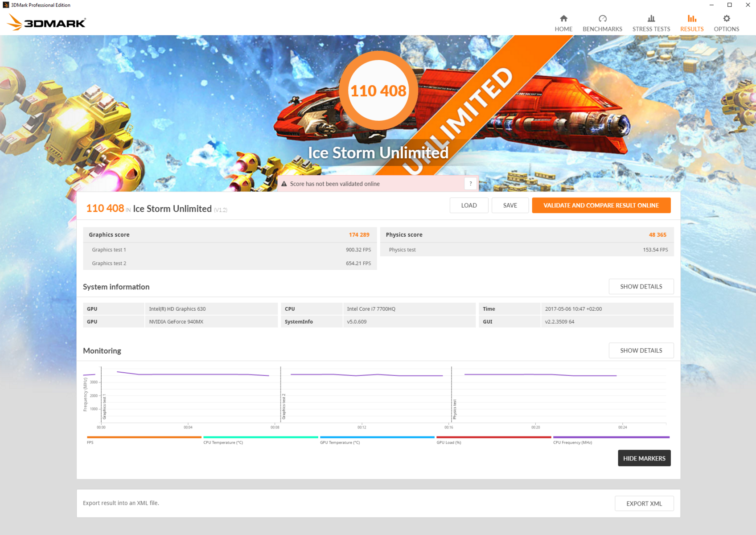
Task: Click the question mark help button
Action: pyautogui.click(x=470, y=184)
